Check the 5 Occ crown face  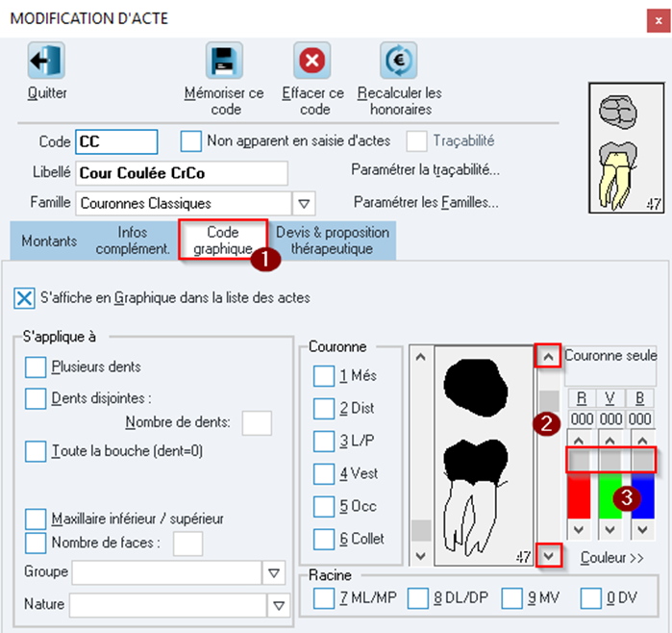pyautogui.click(x=324, y=506)
